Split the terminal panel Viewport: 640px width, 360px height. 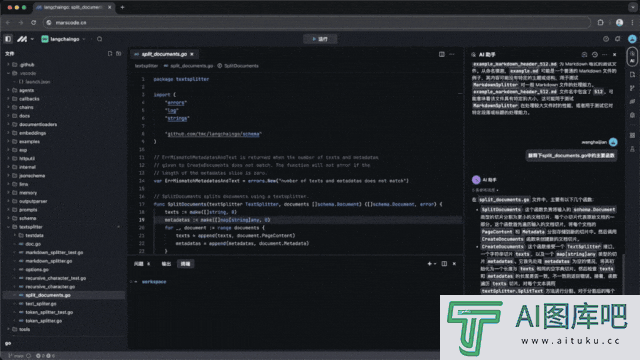point(444,264)
